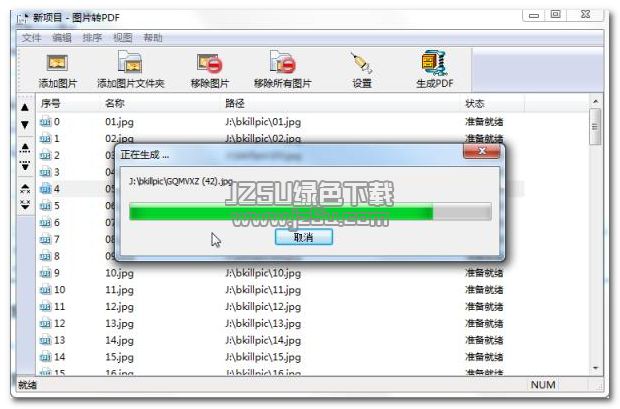
Task: Open the 排序 menu
Action: [x=92, y=38]
